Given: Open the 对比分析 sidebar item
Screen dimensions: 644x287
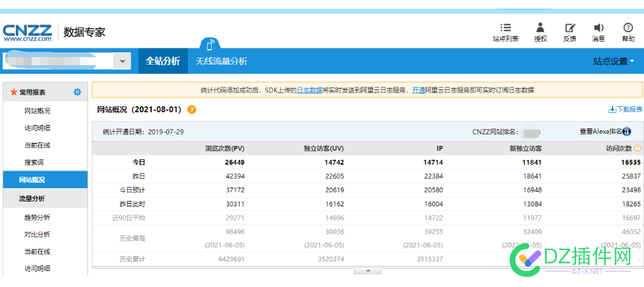Looking at the screenshot, I should point(38,235).
